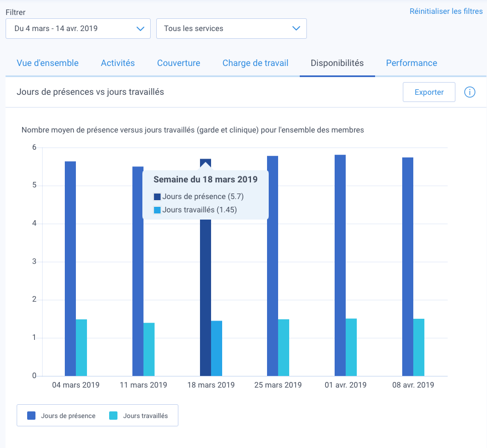Click the info circle icon
This screenshot has width=487, height=448.
pyautogui.click(x=469, y=92)
